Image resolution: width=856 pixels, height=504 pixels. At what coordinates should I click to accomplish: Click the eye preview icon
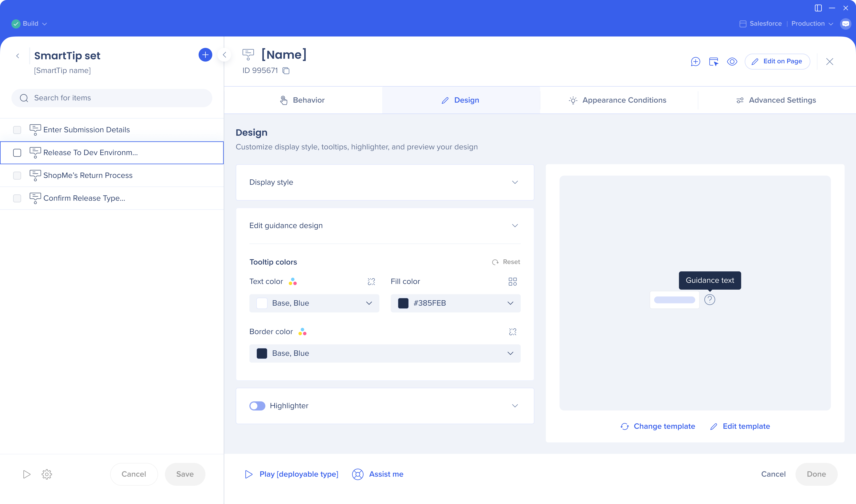coord(732,61)
